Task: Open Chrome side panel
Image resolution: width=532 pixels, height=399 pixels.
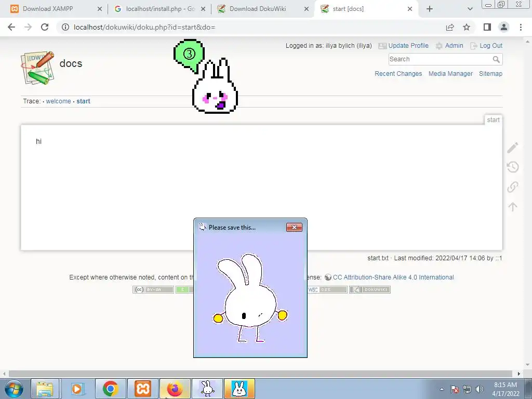Action: coord(487,27)
